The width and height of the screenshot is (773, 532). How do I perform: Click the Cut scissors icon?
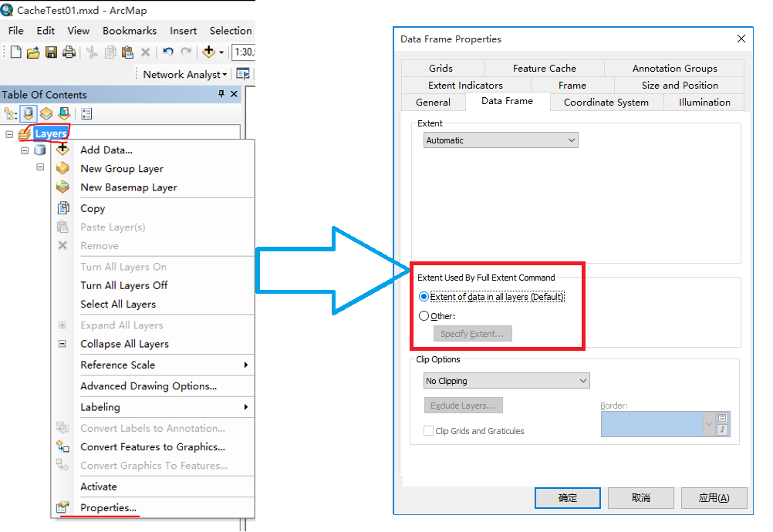(x=92, y=52)
